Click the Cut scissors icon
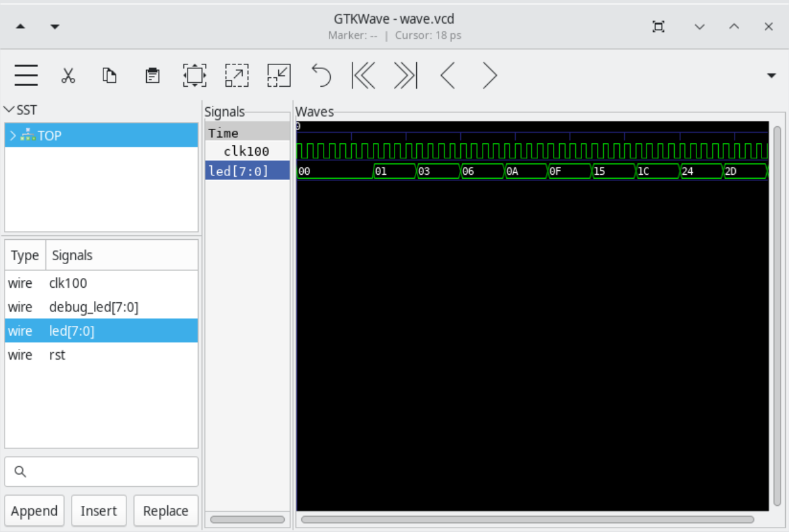 (x=68, y=75)
